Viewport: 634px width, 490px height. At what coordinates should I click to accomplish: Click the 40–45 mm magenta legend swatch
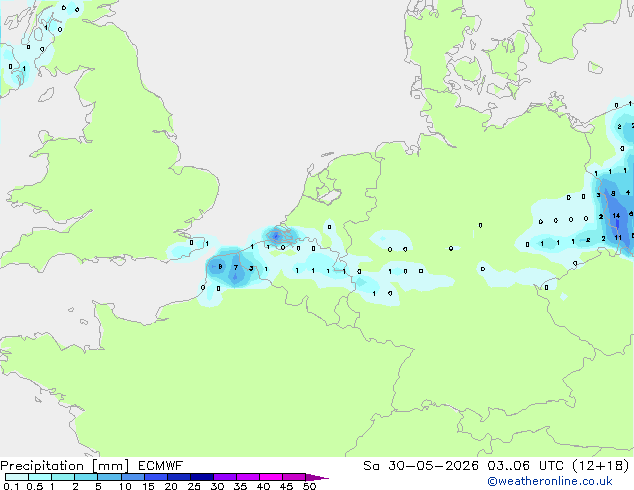(271, 477)
